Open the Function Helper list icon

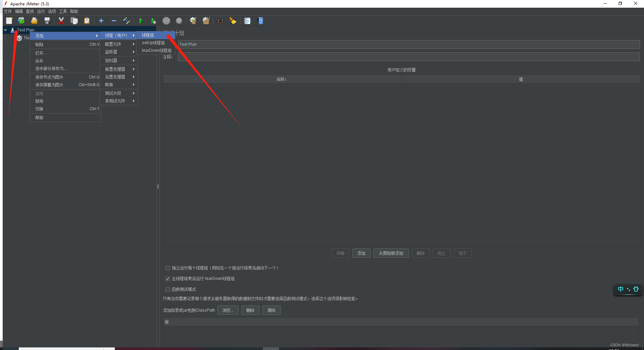[x=247, y=21]
